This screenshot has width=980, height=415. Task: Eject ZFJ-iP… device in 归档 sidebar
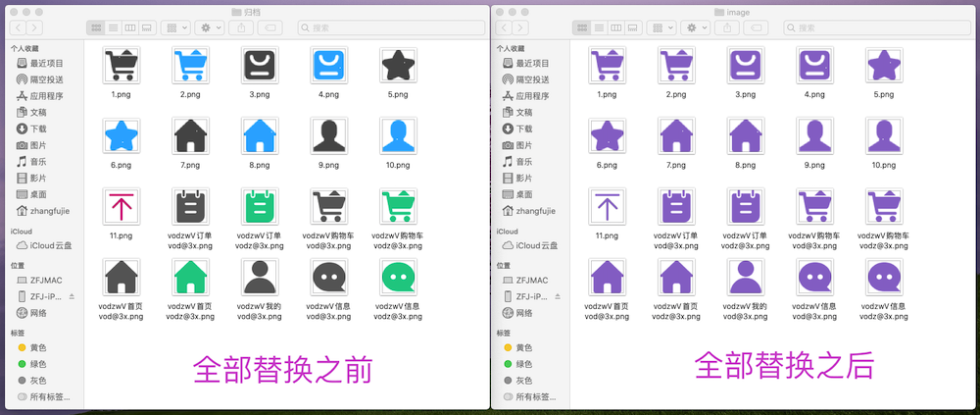coord(72,296)
